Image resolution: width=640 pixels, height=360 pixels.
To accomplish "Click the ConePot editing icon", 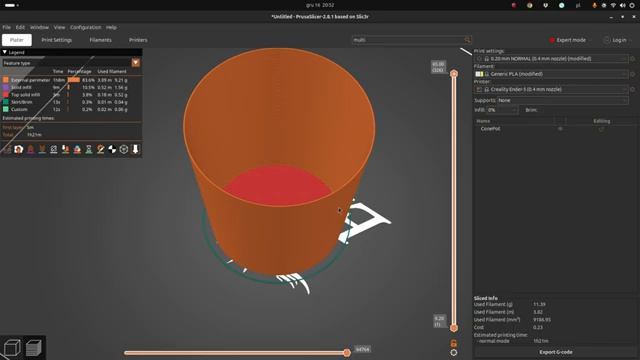I will (601, 129).
